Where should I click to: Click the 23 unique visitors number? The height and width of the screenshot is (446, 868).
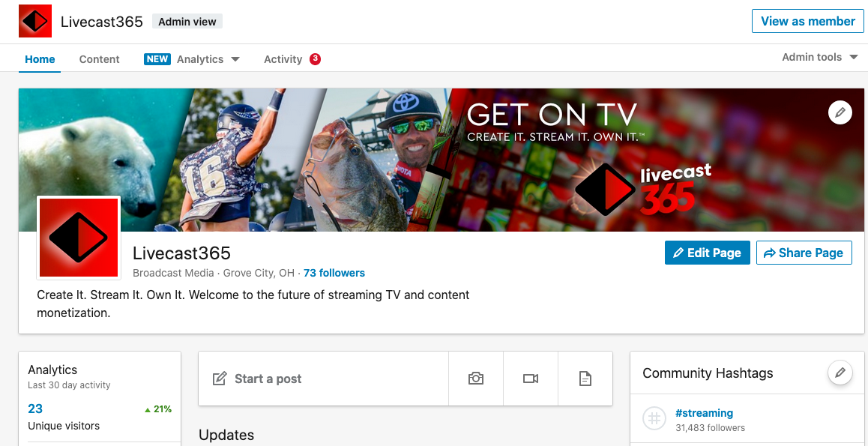(x=35, y=409)
